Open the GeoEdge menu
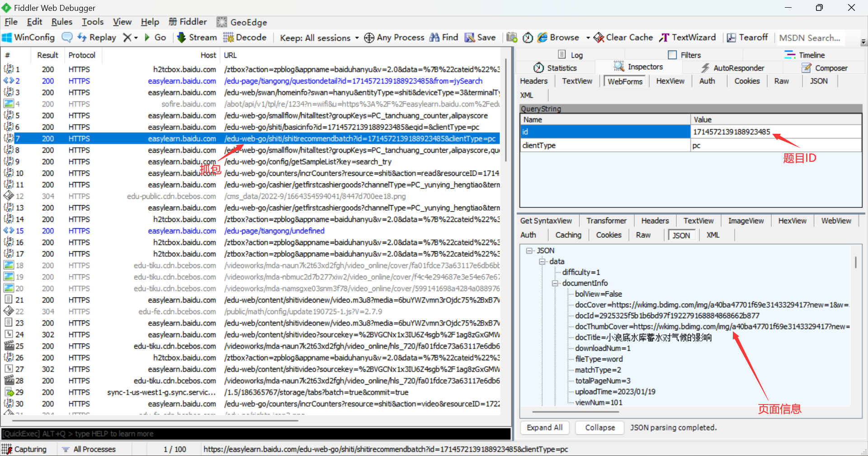The height and width of the screenshot is (456, 868). [x=242, y=22]
